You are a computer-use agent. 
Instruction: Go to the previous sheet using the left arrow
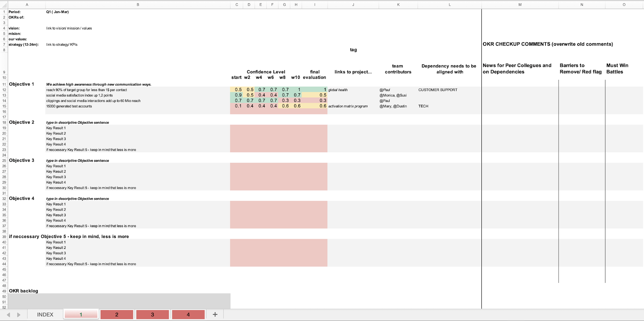click(8, 315)
